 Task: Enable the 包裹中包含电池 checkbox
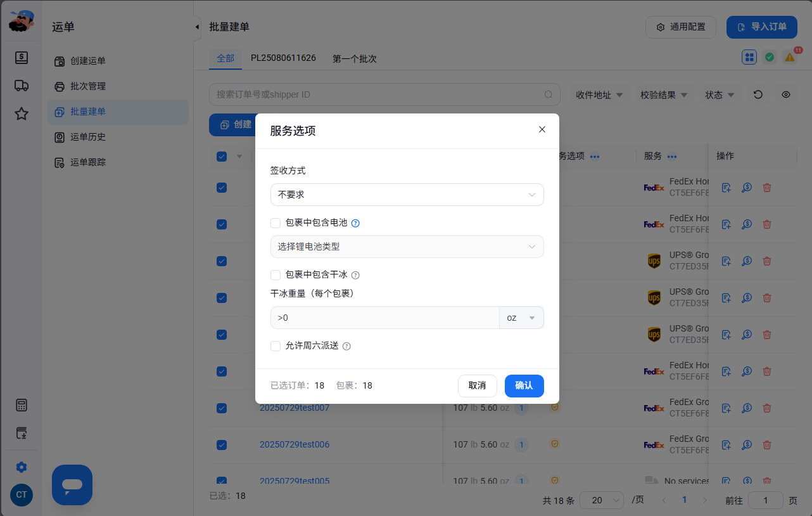tap(276, 223)
